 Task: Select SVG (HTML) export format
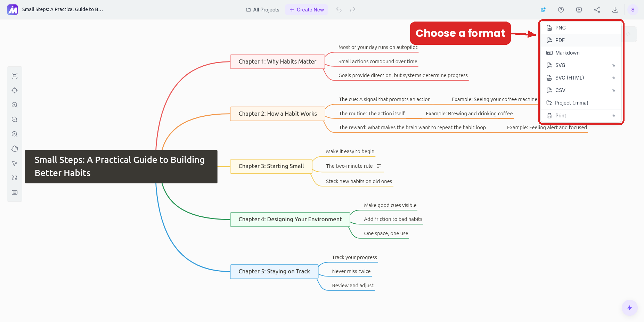click(581, 78)
